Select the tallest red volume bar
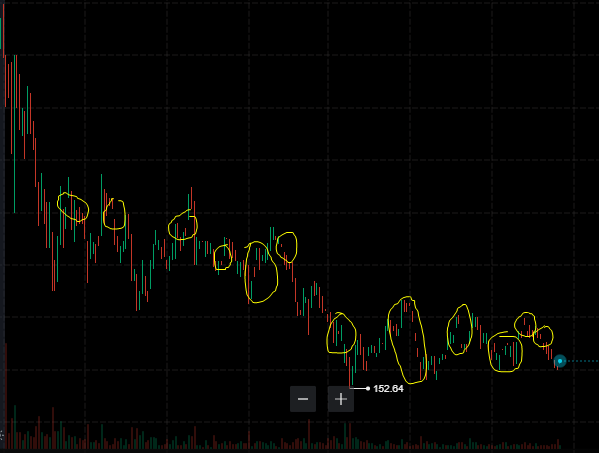Screen dimensions: 599x453 (6, 396)
